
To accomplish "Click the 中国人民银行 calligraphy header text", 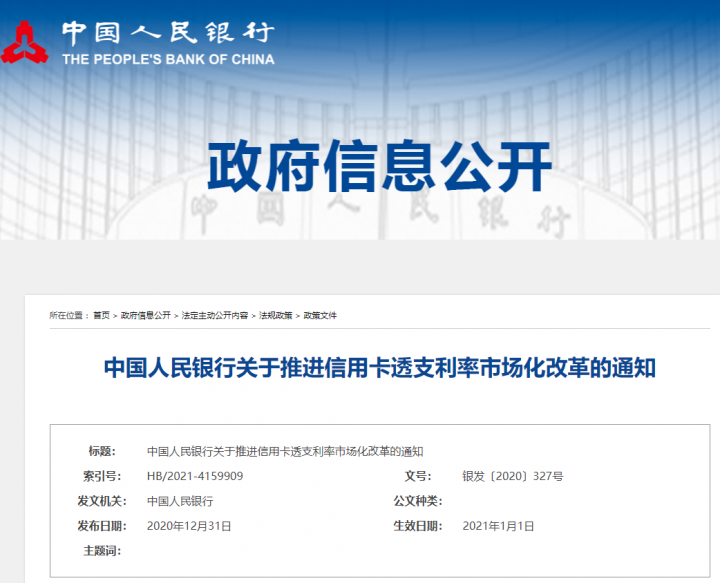I will coord(168,34).
